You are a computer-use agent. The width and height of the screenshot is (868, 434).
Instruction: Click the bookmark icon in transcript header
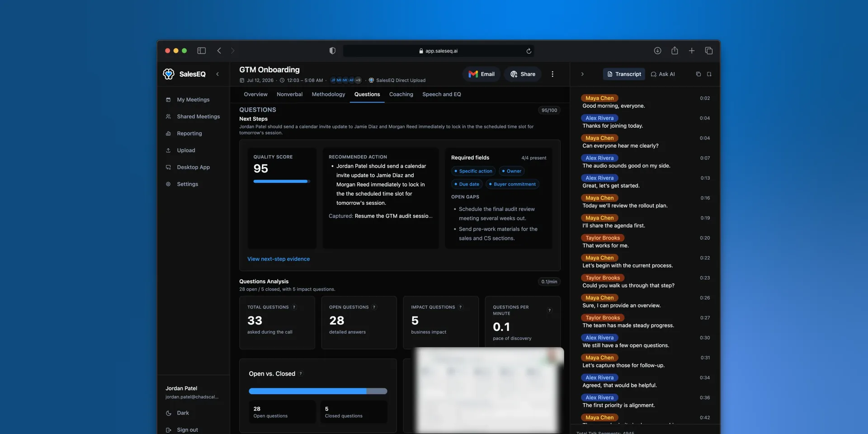point(709,74)
